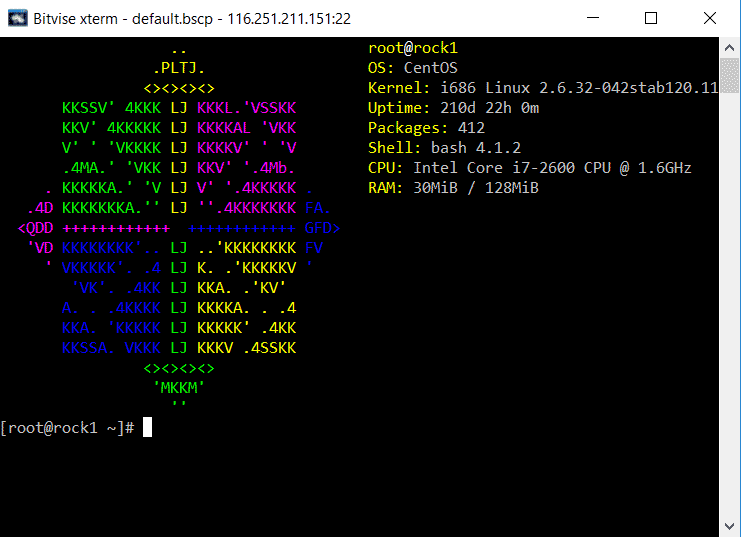Image resolution: width=741 pixels, height=537 pixels.
Task: Maximize the Bitvise xterm window
Action: click(651, 18)
